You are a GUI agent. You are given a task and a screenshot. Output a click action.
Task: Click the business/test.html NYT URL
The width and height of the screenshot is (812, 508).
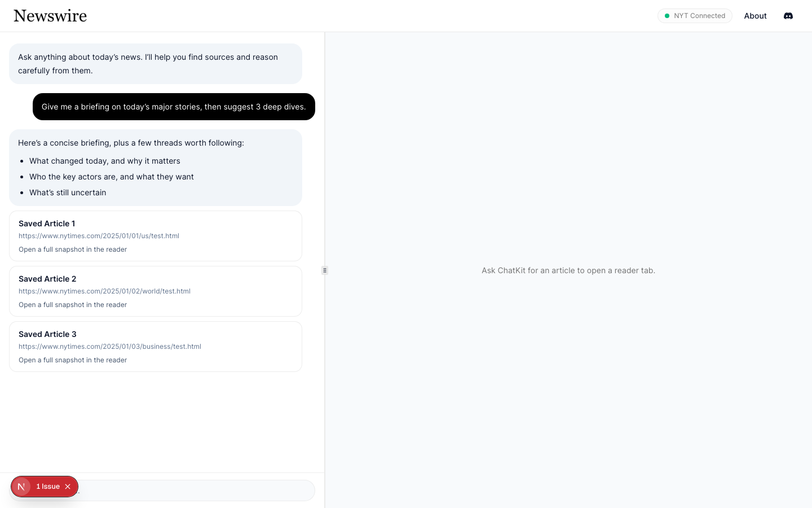tap(110, 347)
